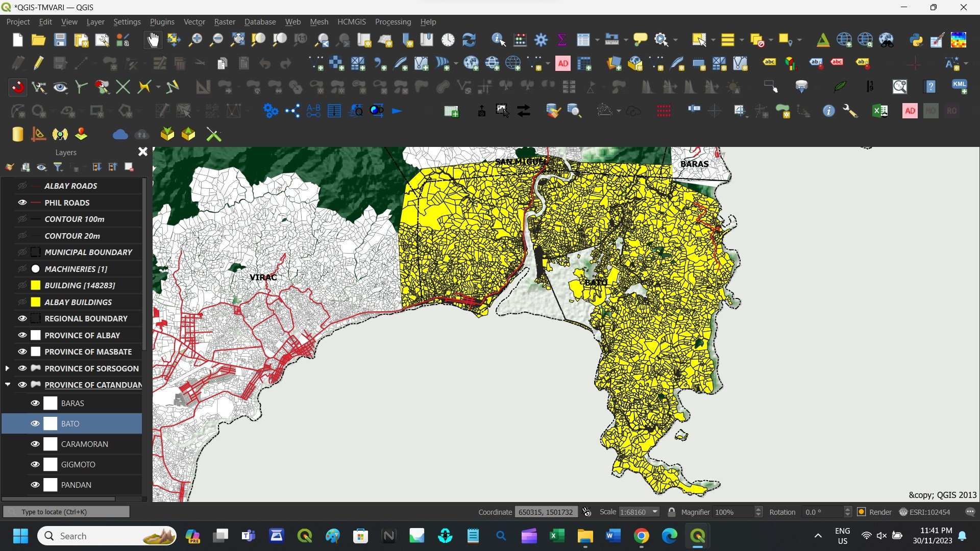Hide the PHIL ROADS layer
The width and height of the screenshot is (980, 551).
pyautogui.click(x=22, y=203)
